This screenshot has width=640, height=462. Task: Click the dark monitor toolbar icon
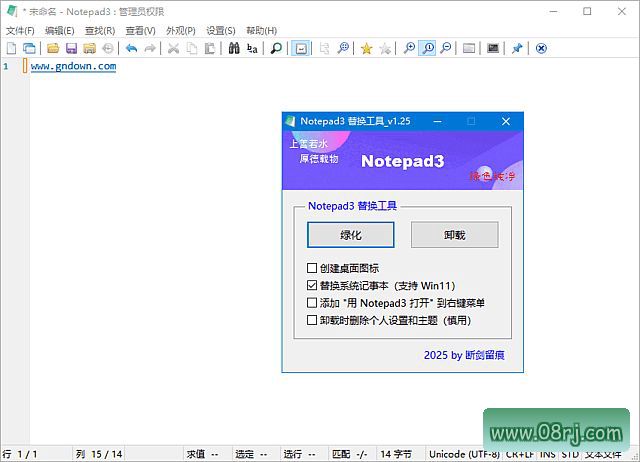(493, 49)
